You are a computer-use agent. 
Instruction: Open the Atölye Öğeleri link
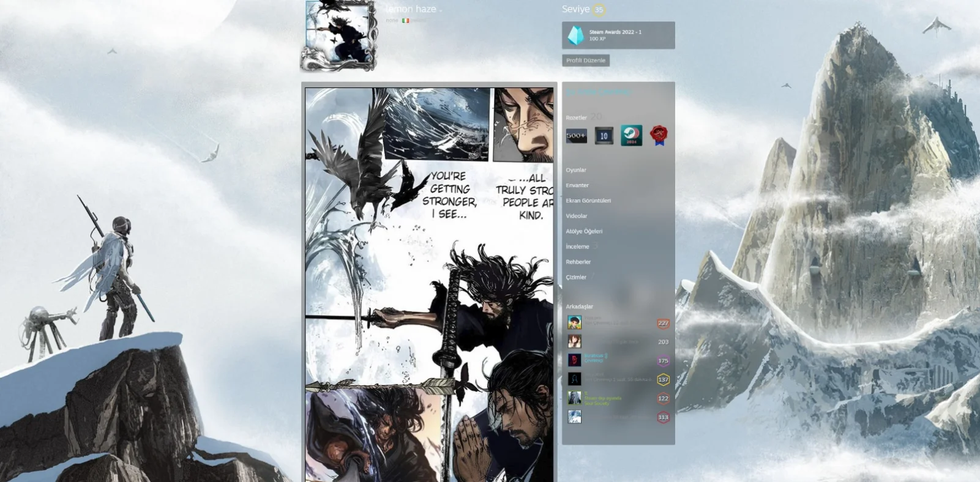point(584,231)
